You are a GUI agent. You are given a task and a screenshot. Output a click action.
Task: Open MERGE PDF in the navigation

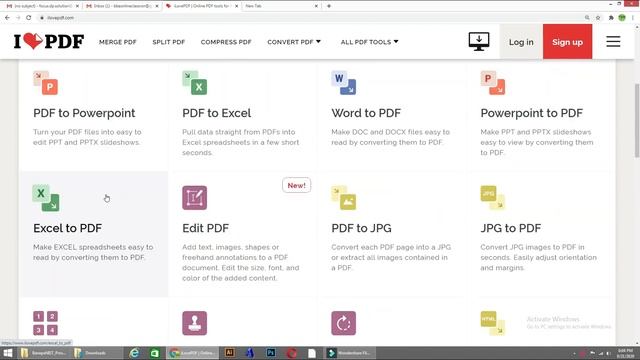pos(118,42)
